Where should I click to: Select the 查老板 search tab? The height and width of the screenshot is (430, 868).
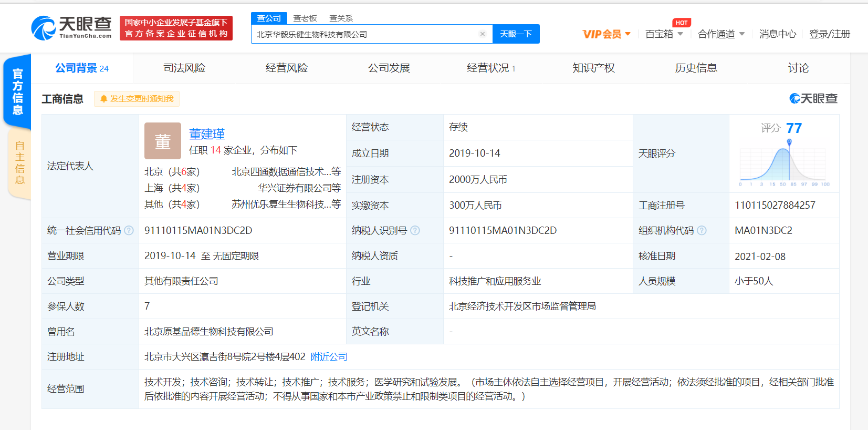click(305, 18)
